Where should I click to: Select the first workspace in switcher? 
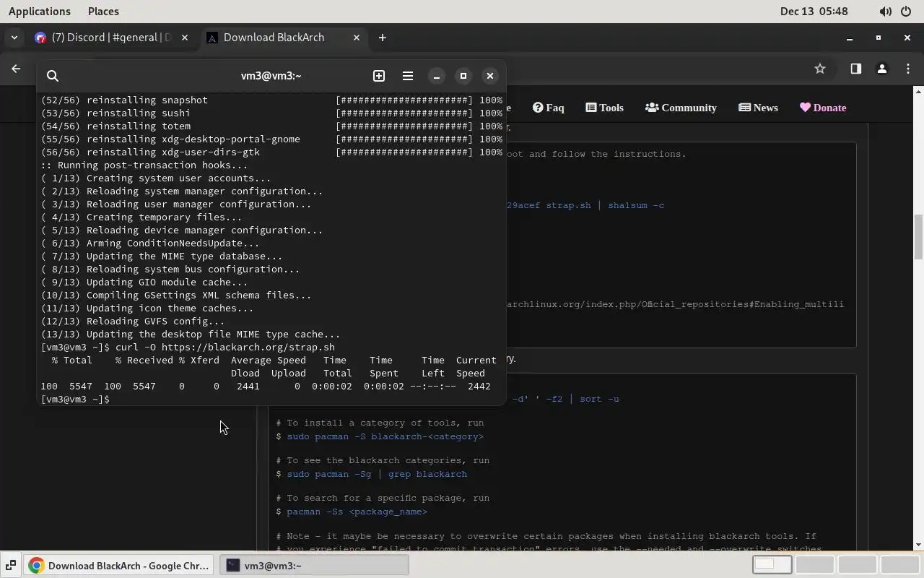772,565
